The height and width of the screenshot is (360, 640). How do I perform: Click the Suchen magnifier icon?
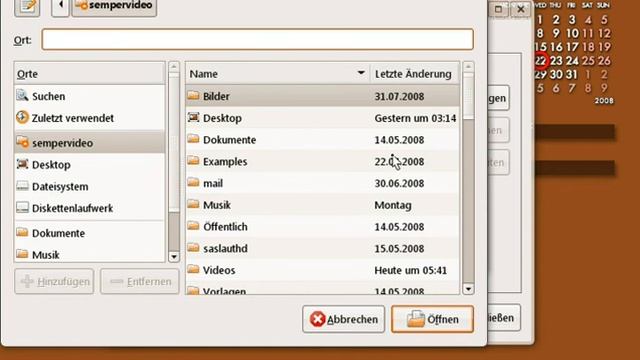tap(22, 96)
